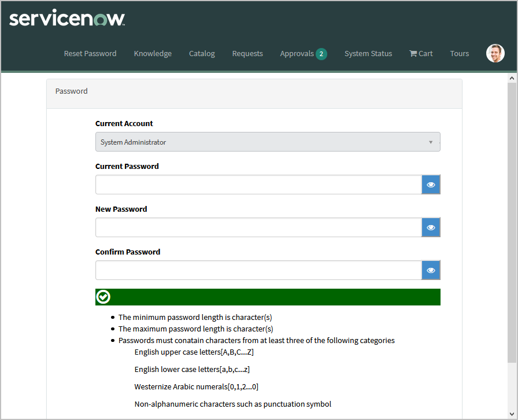518x420 pixels.
Task: Navigate to Requests
Action: click(x=247, y=54)
